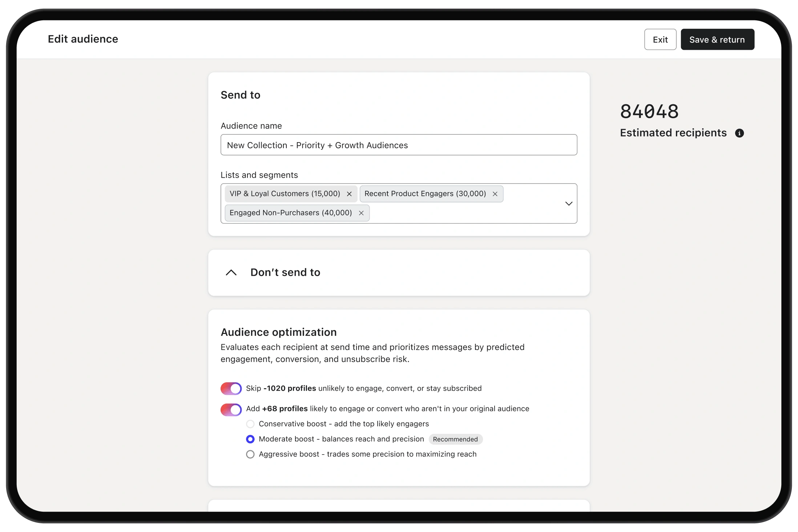Click the Recommended badge
The height and width of the screenshot is (532, 798).
point(455,439)
